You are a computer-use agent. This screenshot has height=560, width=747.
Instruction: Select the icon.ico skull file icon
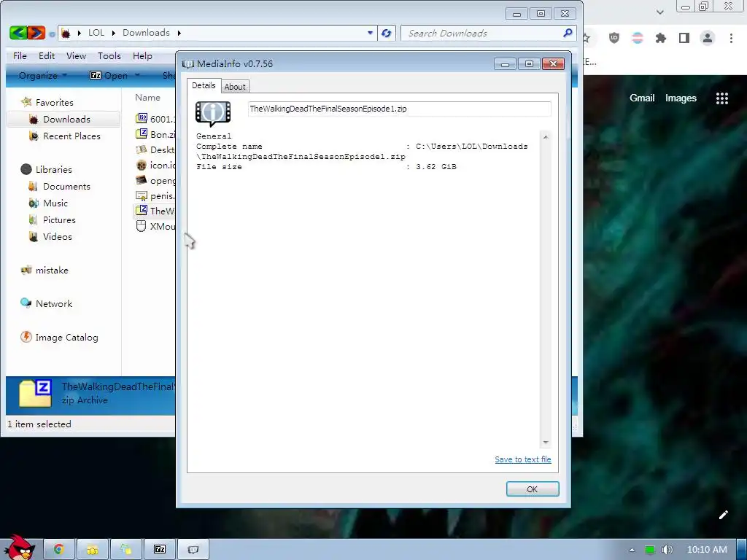click(142, 166)
